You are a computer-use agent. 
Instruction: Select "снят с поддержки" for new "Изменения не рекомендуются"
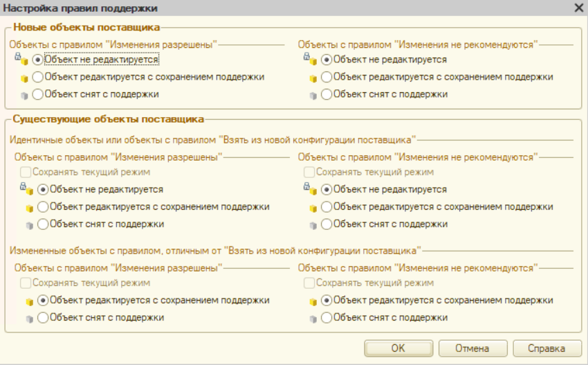[x=327, y=94]
